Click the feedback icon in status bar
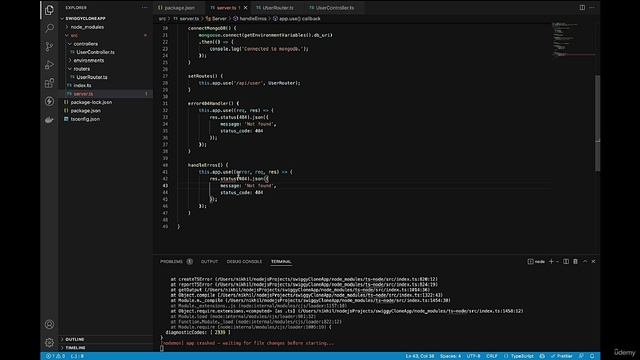This screenshot has height=360, width=640. coord(581,356)
